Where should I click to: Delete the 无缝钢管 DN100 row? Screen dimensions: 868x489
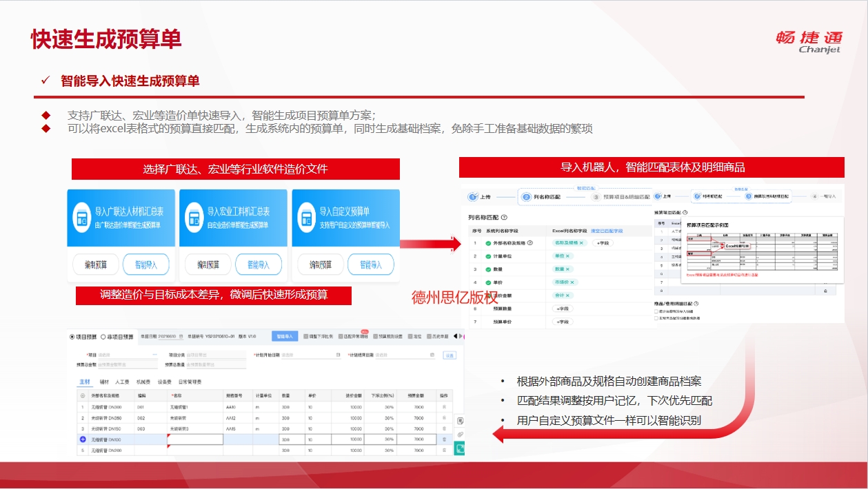coord(444,439)
